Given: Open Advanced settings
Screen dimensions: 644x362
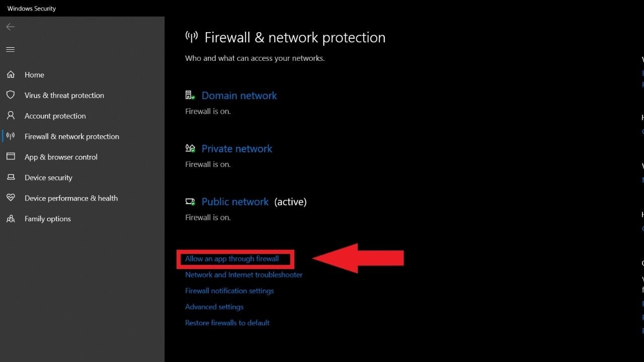Looking at the screenshot, I should pyautogui.click(x=214, y=307).
